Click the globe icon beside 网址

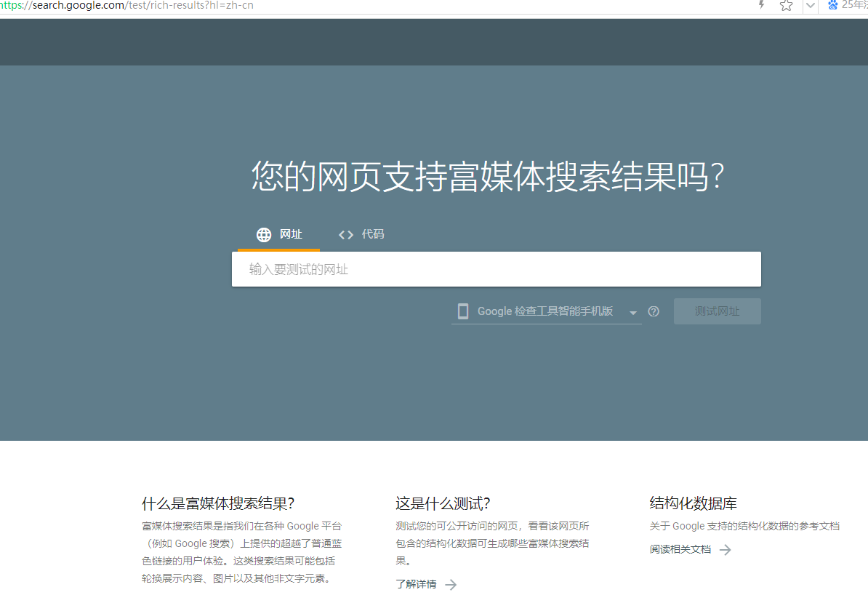point(264,234)
